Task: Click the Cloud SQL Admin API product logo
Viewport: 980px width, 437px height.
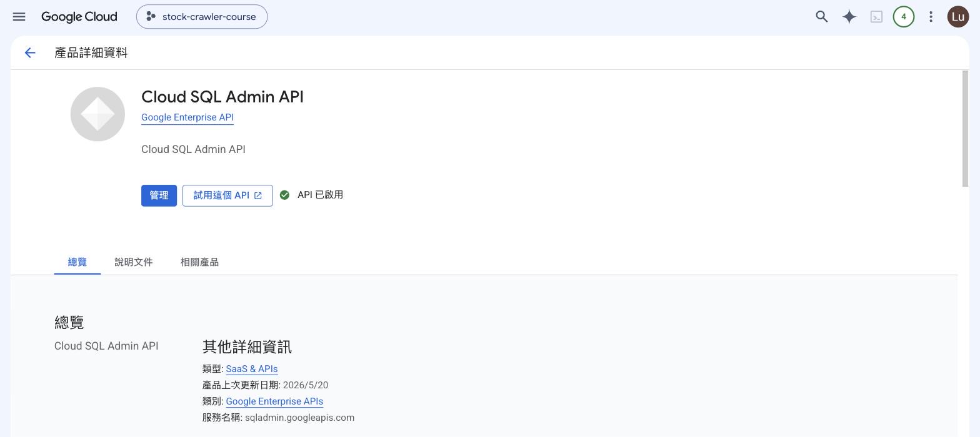Action: pos(97,114)
